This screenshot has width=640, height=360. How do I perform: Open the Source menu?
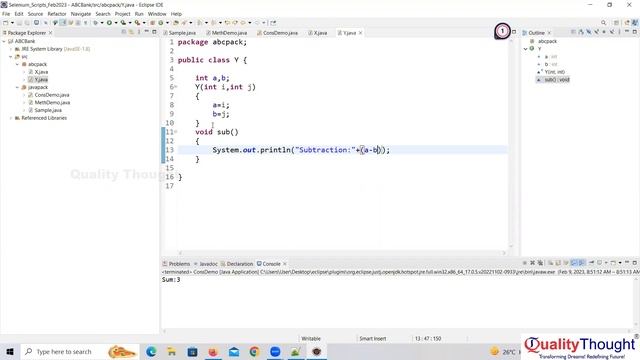tap(35, 14)
